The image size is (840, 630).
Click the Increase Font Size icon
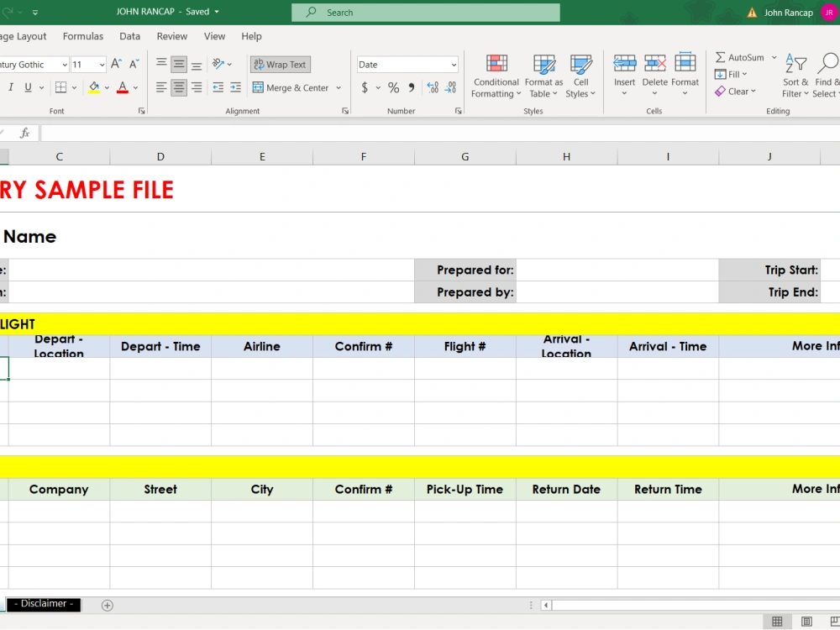coord(116,65)
